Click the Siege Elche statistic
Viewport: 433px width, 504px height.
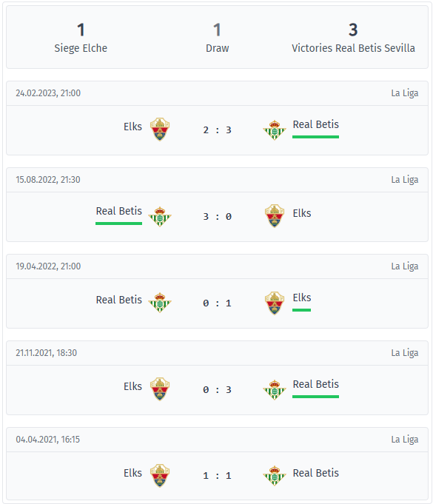(81, 38)
